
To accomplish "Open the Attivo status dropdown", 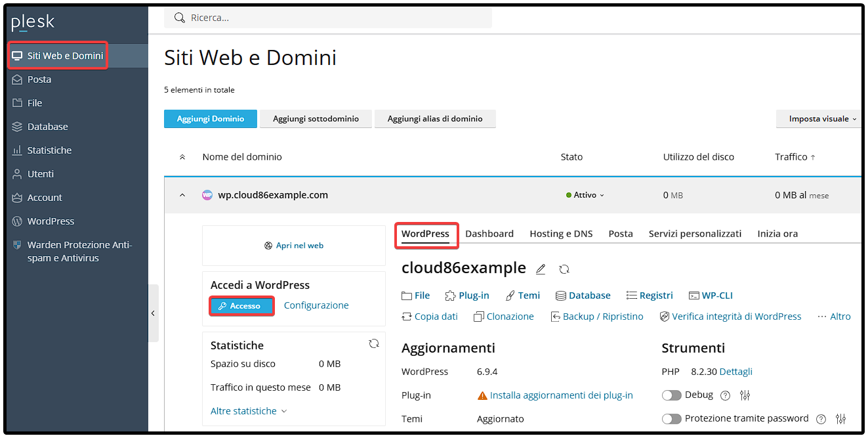I will (x=585, y=195).
